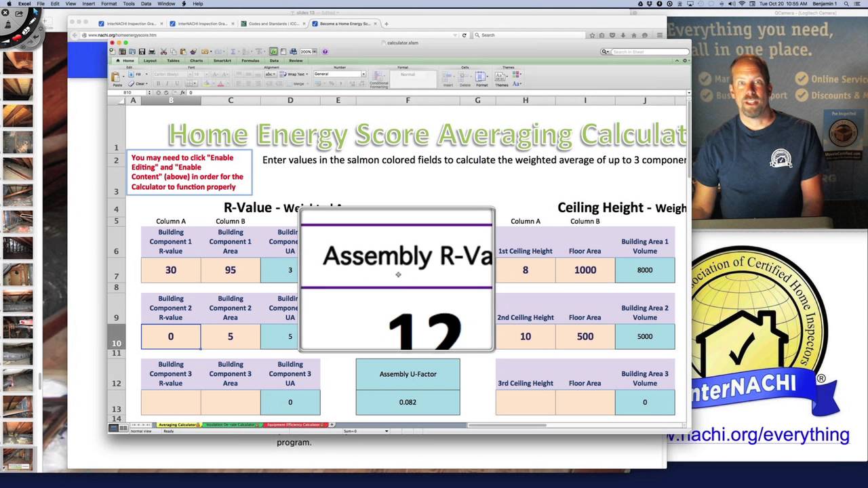Select empty Component 3 R-value input cell

pyautogui.click(x=171, y=402)
